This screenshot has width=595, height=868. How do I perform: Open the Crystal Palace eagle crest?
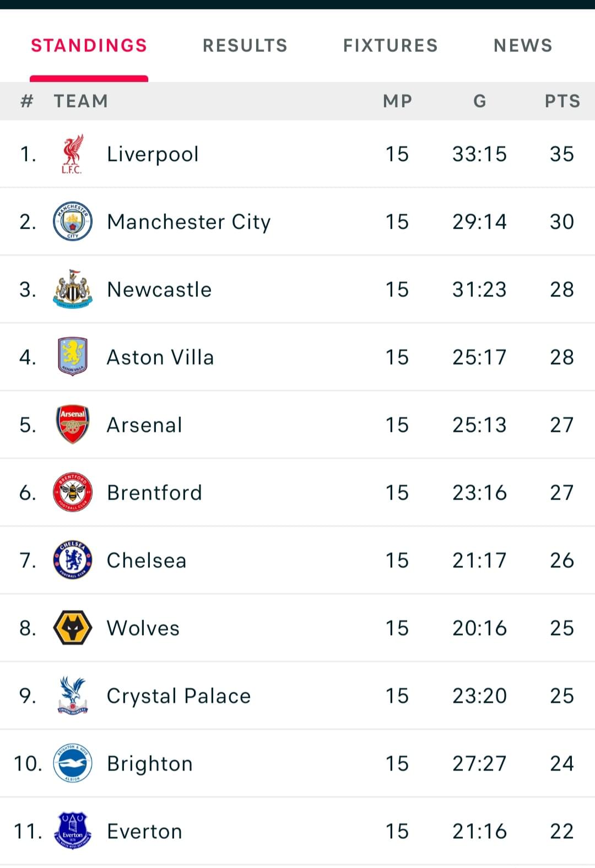[x=73, y=696]
